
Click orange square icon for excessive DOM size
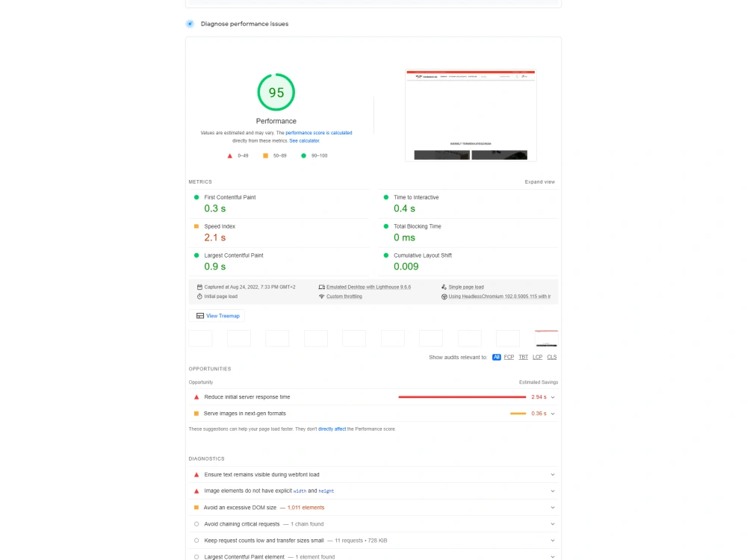(x=196, y=508)
